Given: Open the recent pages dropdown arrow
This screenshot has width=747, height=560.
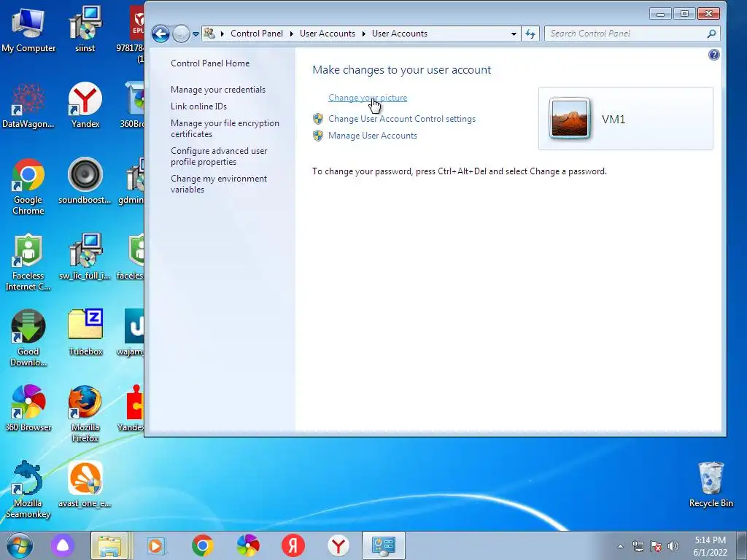Looking at the screenshot, I should pos(196,34).
